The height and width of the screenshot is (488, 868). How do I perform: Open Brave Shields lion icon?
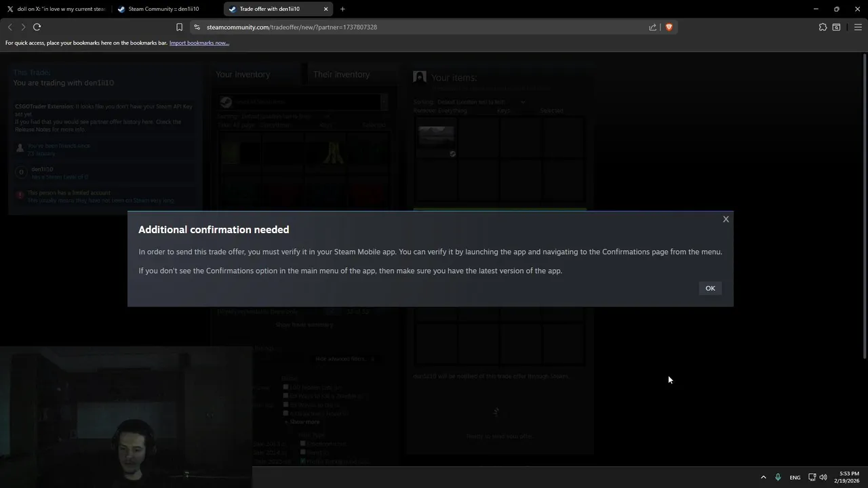click(669, 27)
